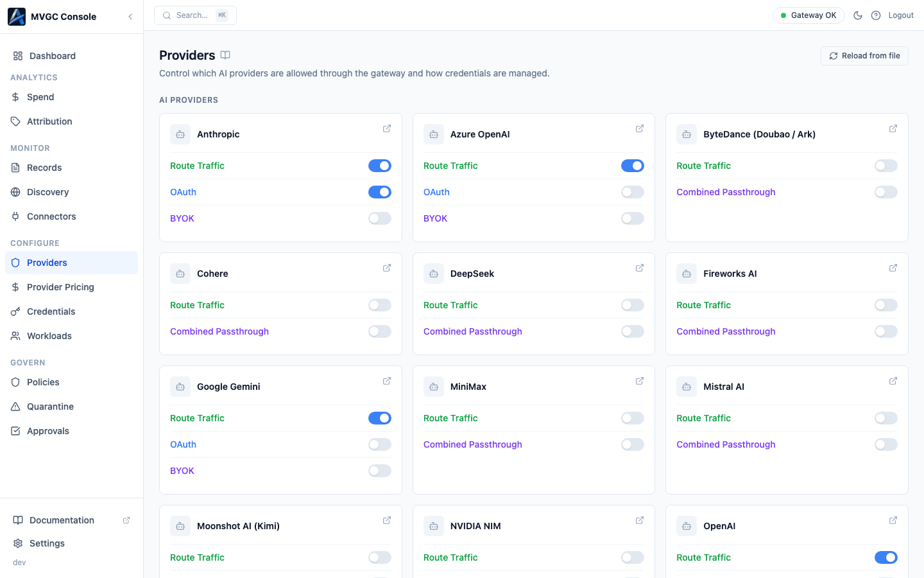This screenshot has width=924, height=578.
Task: Open Connectors in sidebar
Action: point(71,216)
